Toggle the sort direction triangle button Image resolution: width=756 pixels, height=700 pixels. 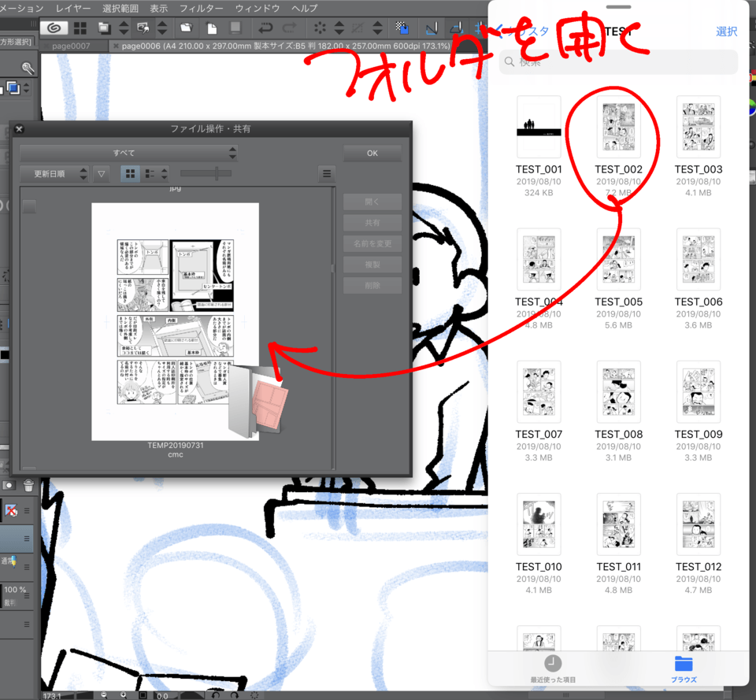[101, 174]
